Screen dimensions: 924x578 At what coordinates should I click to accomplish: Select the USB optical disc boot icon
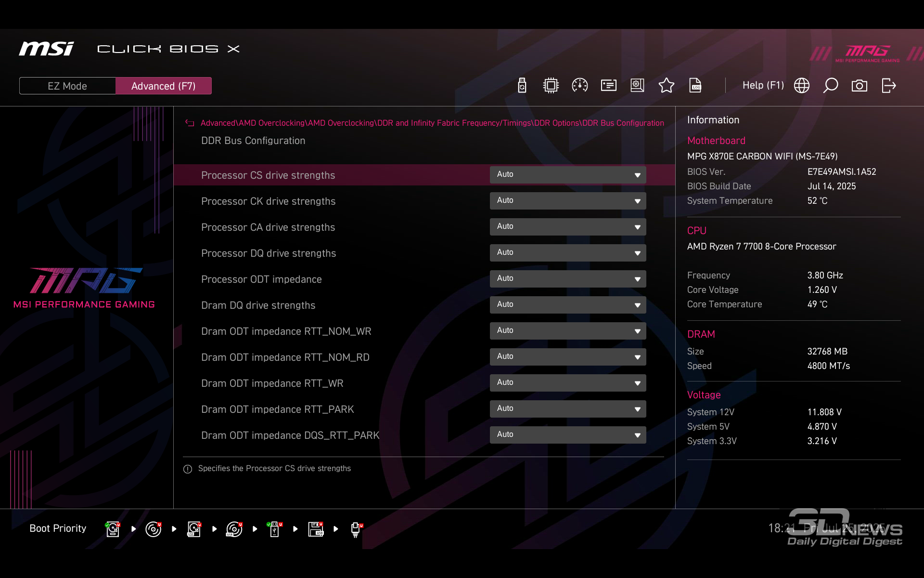pos(234,529)
